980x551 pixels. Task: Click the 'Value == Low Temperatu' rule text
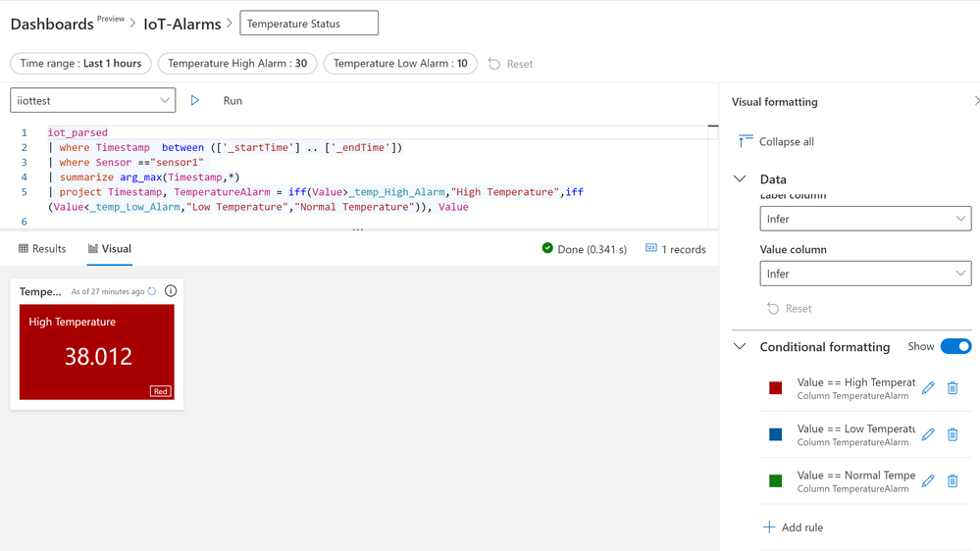(x=856, y=428)
